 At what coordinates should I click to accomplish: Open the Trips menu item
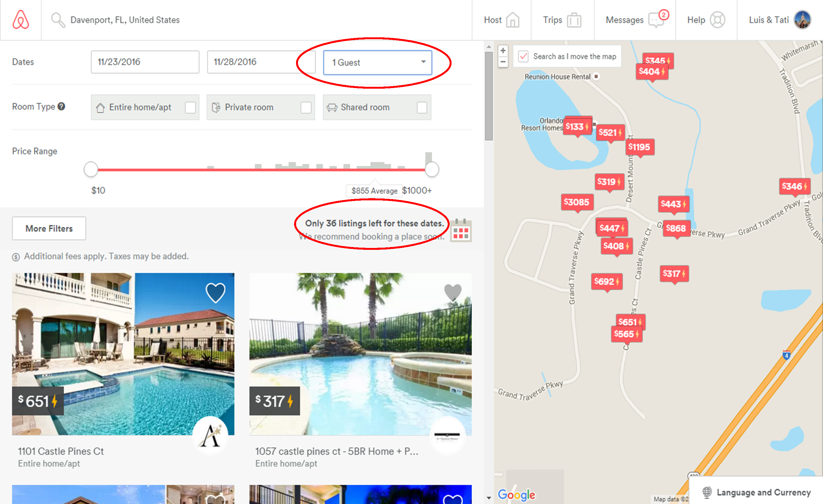click(x=562, y=20)
